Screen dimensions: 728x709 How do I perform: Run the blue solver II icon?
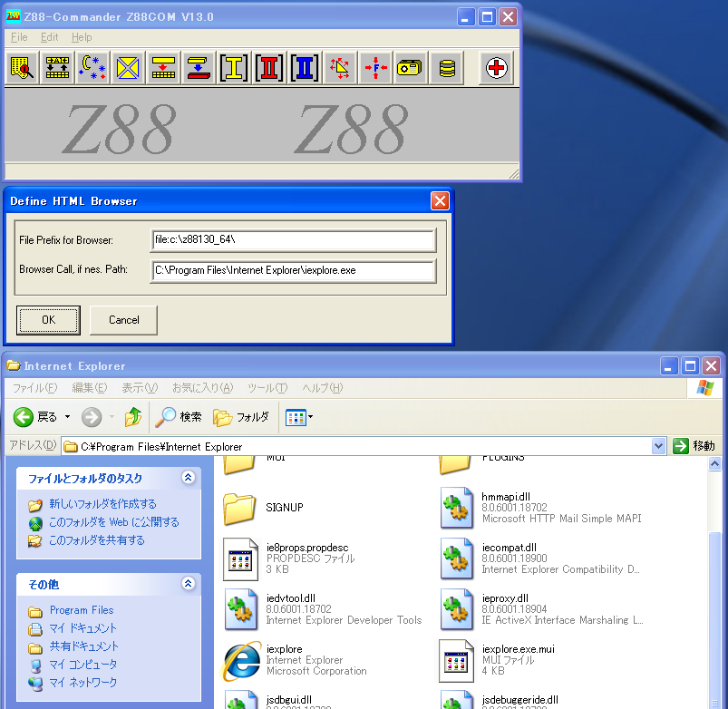(305, 68)
